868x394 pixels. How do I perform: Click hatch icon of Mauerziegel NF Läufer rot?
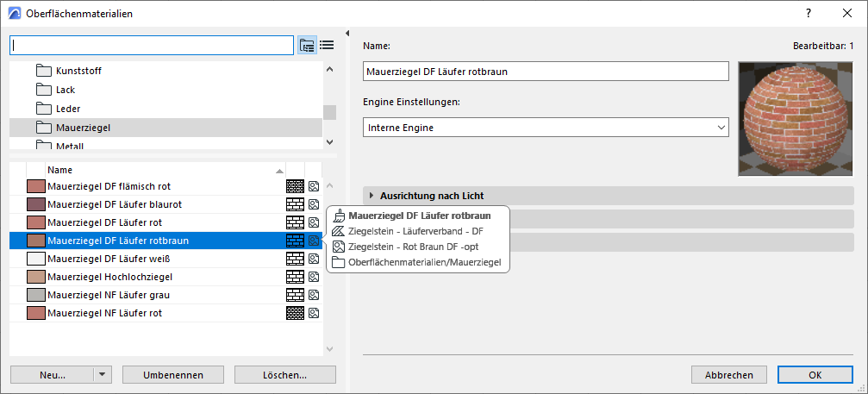point(295,313)
